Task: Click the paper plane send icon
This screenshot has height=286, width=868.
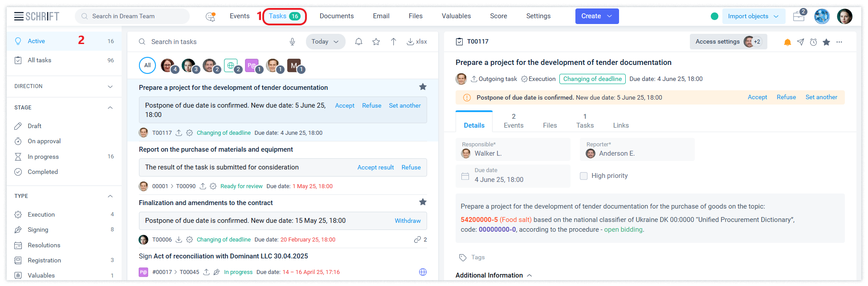Action: 800,42
